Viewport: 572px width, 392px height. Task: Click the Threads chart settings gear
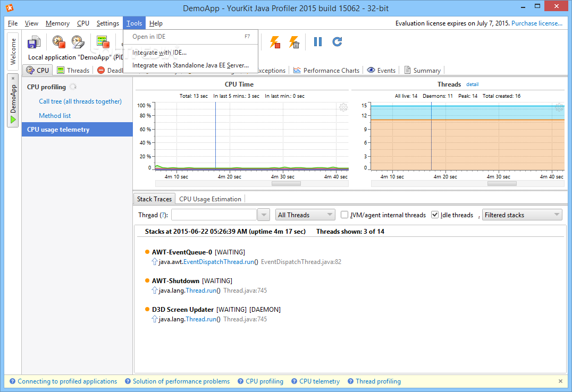click(x=559, y=107)
